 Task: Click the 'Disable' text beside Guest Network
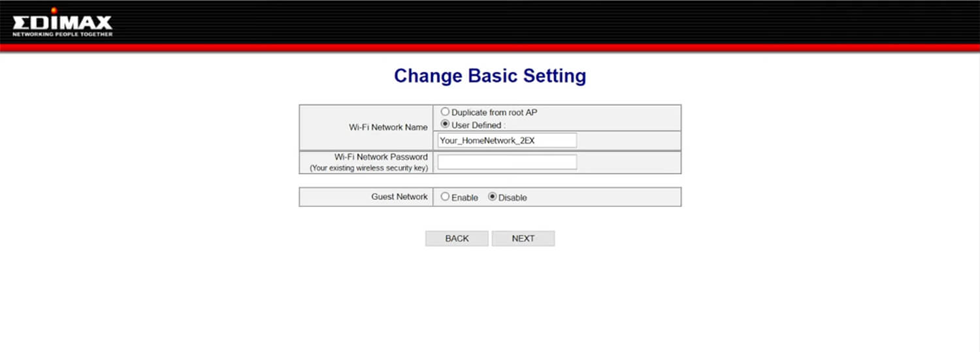click(512, 197)
